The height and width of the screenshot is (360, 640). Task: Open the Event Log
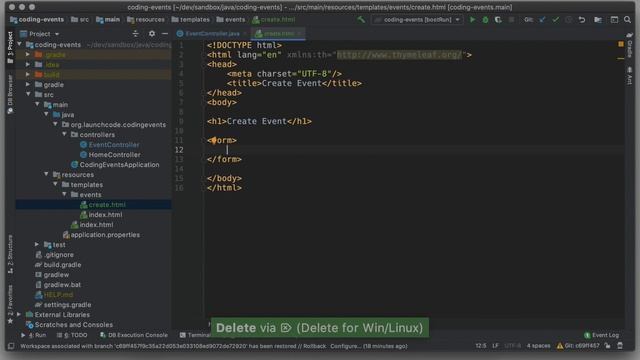pyautogui.click(x=601, y=335)
